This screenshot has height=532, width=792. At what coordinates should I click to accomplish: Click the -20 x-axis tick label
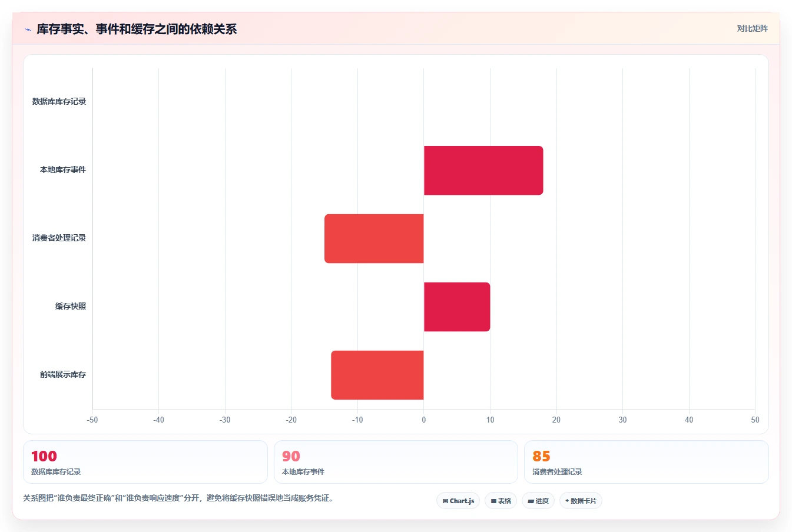tap(291, 420)
